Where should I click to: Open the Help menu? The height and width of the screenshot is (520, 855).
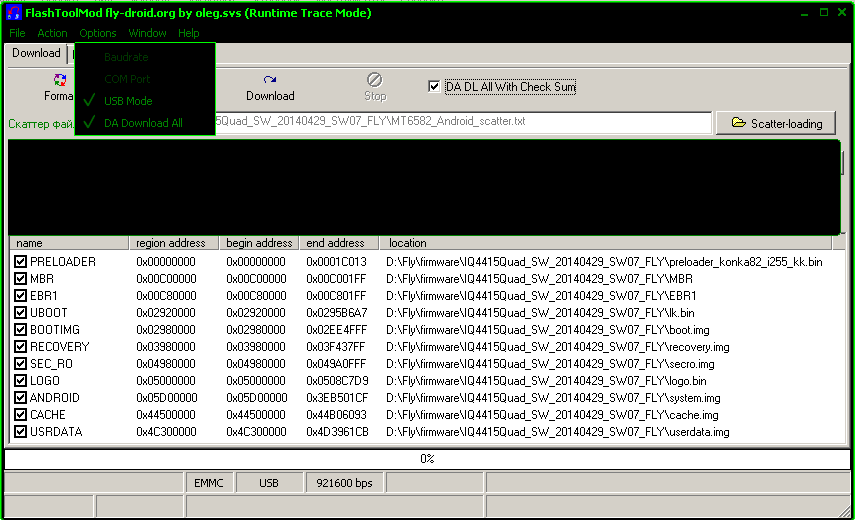point(189,33)
